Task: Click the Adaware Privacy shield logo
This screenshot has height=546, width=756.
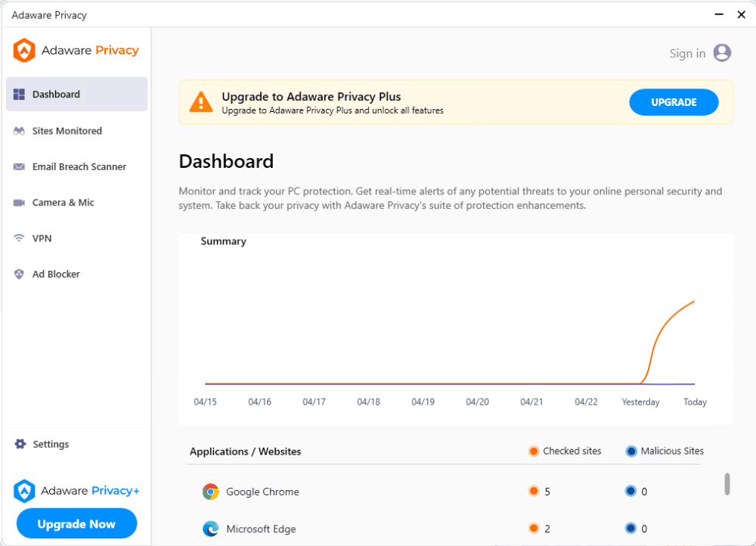Action: click(x=25, y=51)
